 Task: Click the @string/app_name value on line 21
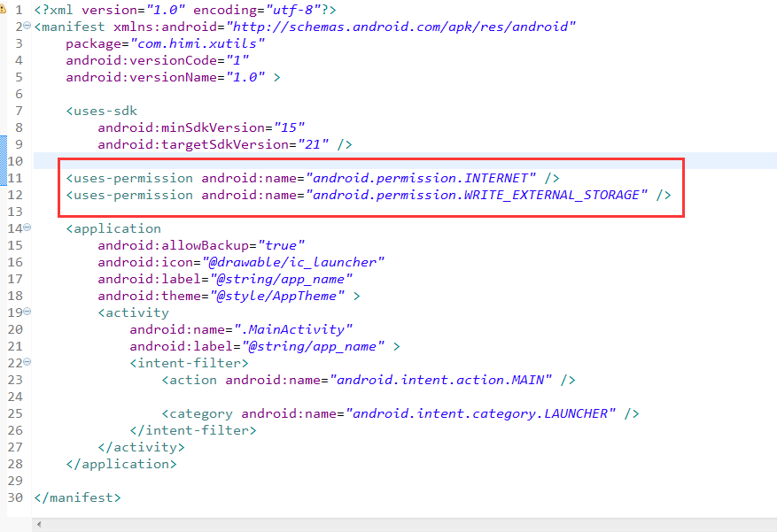[313, 346]
